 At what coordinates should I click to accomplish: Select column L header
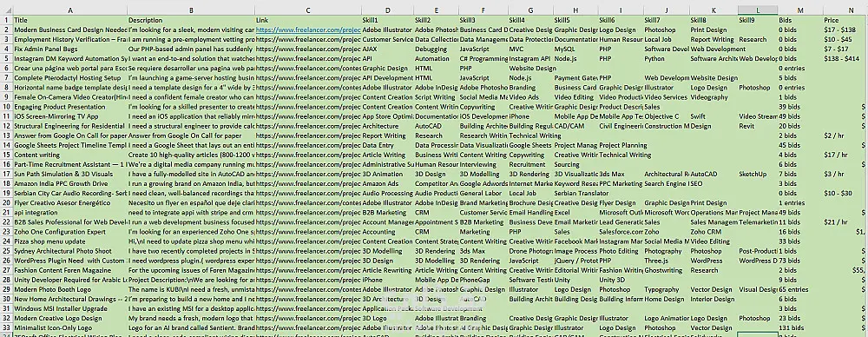(757, 10)
